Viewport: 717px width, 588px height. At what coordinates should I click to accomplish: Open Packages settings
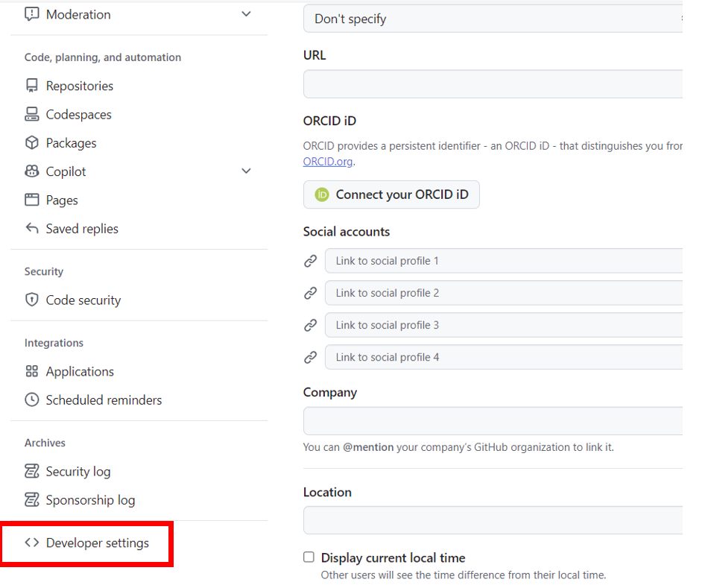pos(72,143)
